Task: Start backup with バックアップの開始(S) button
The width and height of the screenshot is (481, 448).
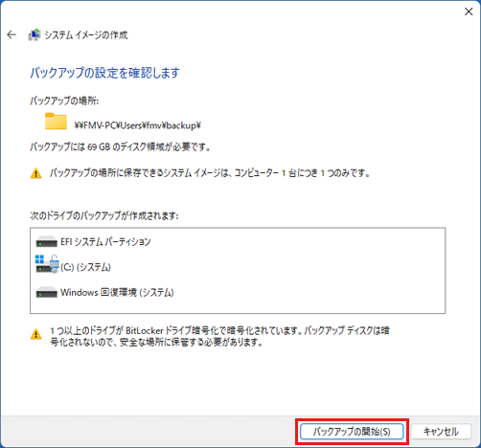Action: tap(352, 432)
